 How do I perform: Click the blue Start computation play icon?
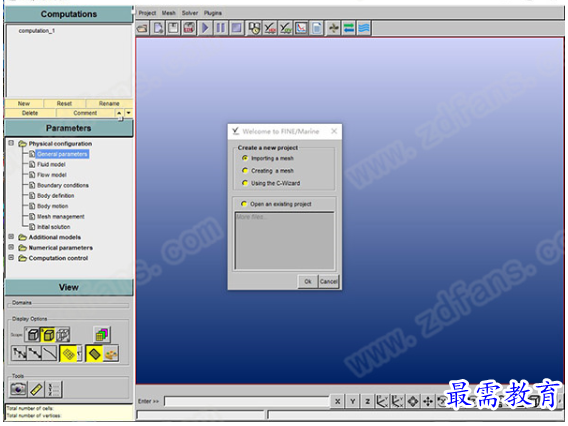(205, 28)
